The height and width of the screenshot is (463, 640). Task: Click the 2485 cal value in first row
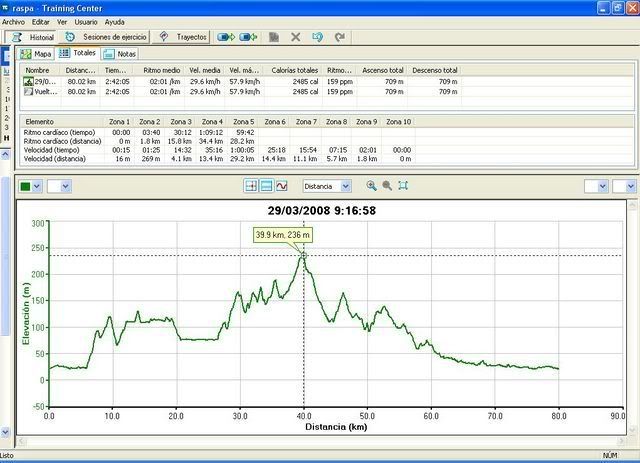[x=305, y=82]
